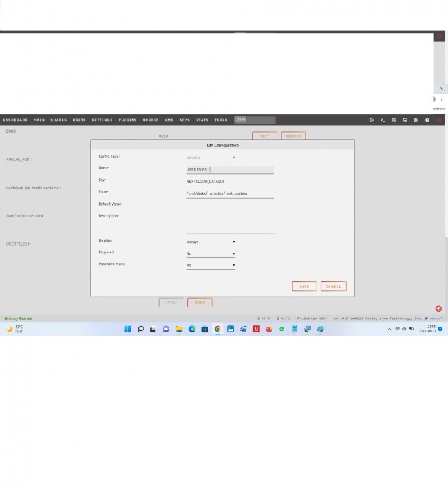Open the Main menu
This screenshot has width=448, height=485.
39,120
